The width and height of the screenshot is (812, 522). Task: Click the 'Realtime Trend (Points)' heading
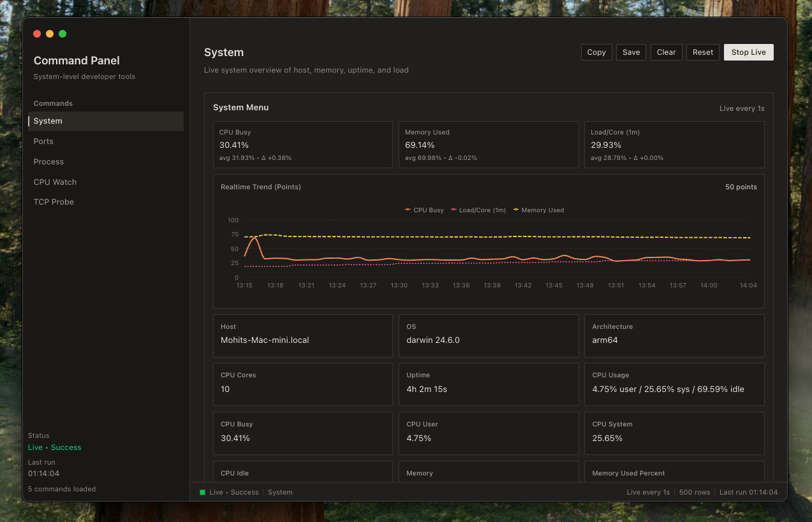261,187
